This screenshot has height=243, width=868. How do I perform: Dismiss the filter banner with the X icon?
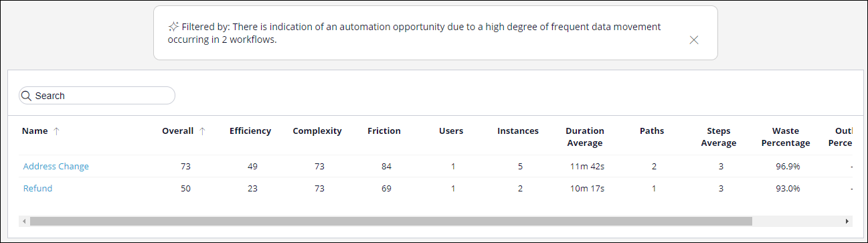[694, 40]
